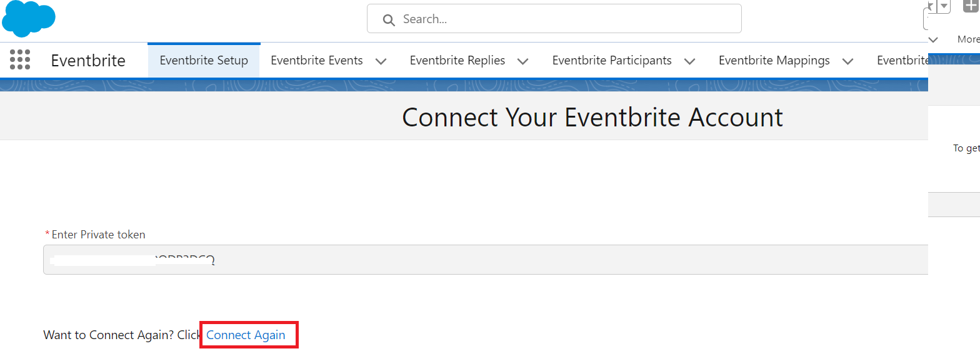980x361 pixels.
Task: Open the Eventbrite Mappings tab
Action: 774,61
